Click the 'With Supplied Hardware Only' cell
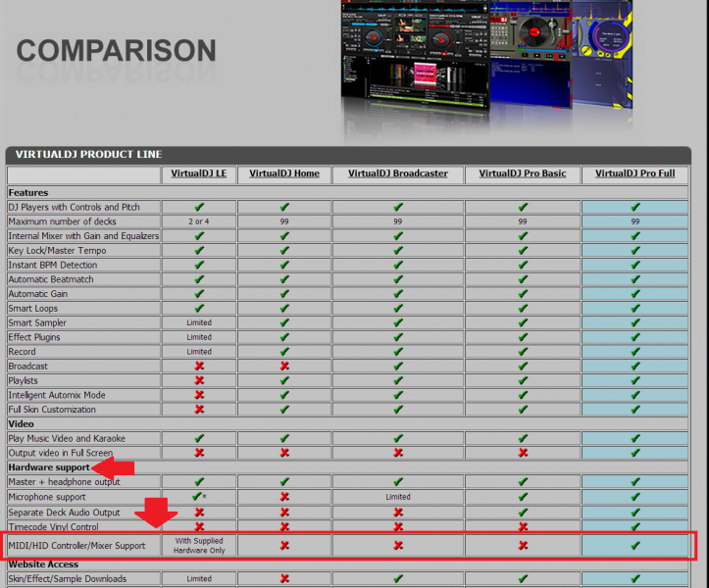 coord(199,546)
